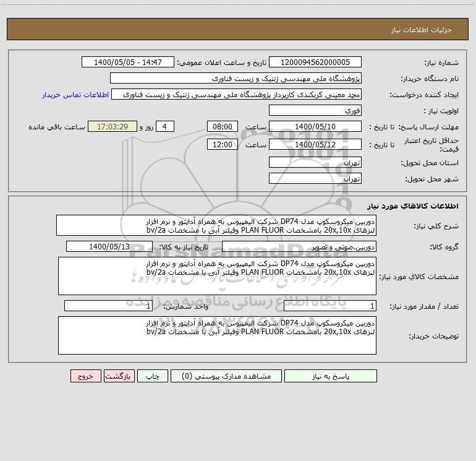476x461 pixels.
Task: Click the countdown timer 17:03:29
Action: [x=113, y=126]
